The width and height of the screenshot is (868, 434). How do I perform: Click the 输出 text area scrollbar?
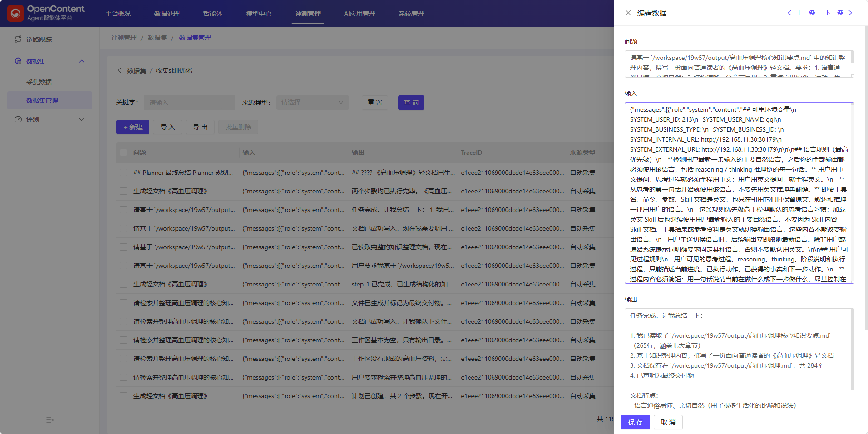pos(852,350)
